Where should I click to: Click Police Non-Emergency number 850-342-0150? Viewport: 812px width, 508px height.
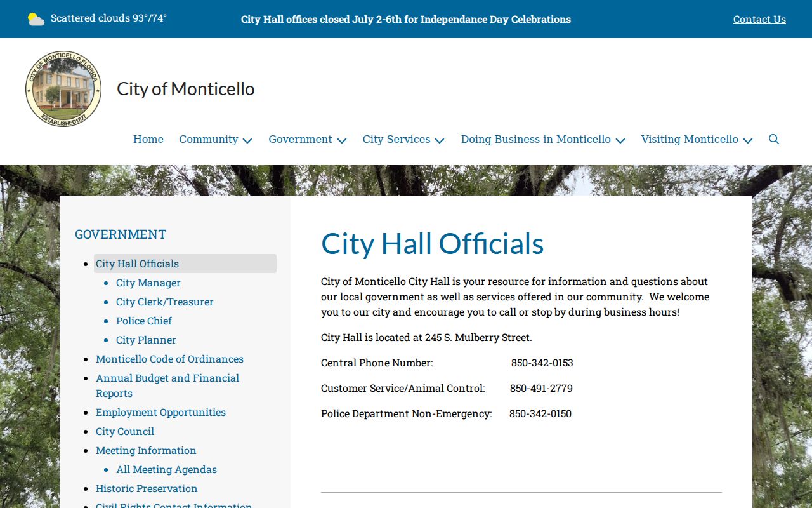pos(540,413)
